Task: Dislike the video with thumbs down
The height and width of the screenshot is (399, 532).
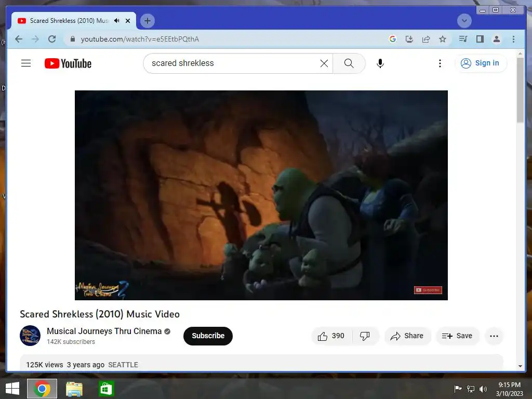Action: [x=365, y=336]
